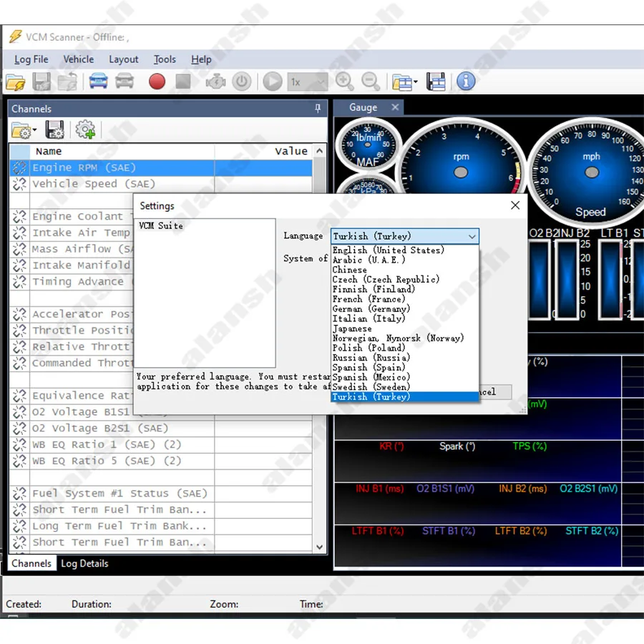Click channel list scroll up arrow
This screenshot has height=644, width=644.
[x=320, y=151]
